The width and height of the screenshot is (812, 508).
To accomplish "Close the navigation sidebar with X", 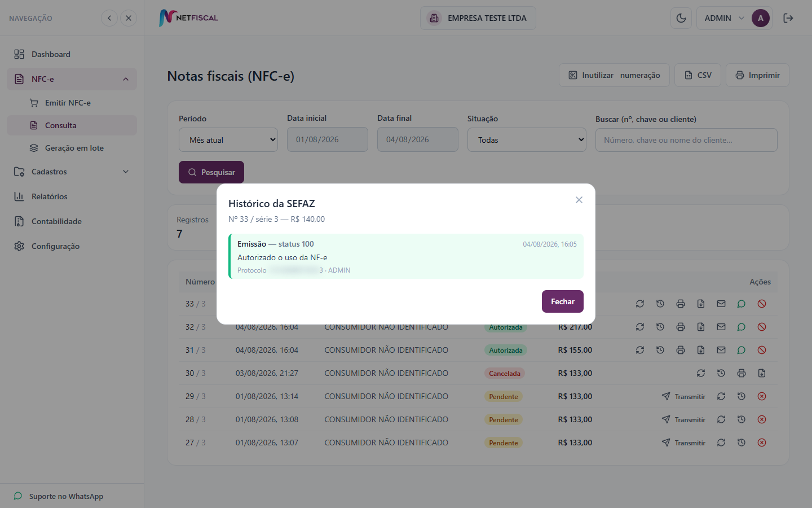I will click(x=129, y=18).
